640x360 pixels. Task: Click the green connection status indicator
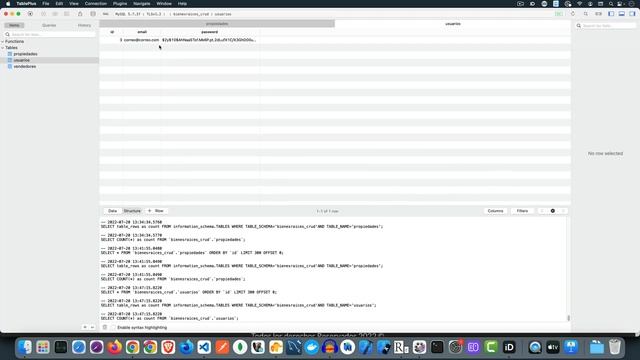click(x=559, y=14)
